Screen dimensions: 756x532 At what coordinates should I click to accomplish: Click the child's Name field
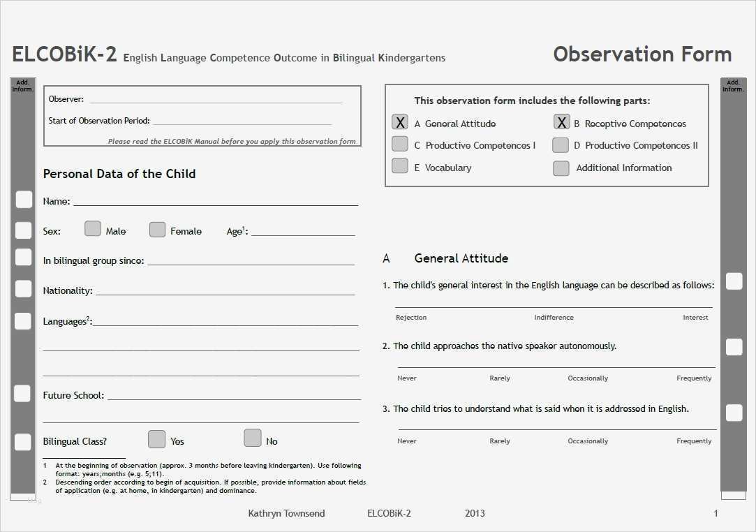[216, 200]
